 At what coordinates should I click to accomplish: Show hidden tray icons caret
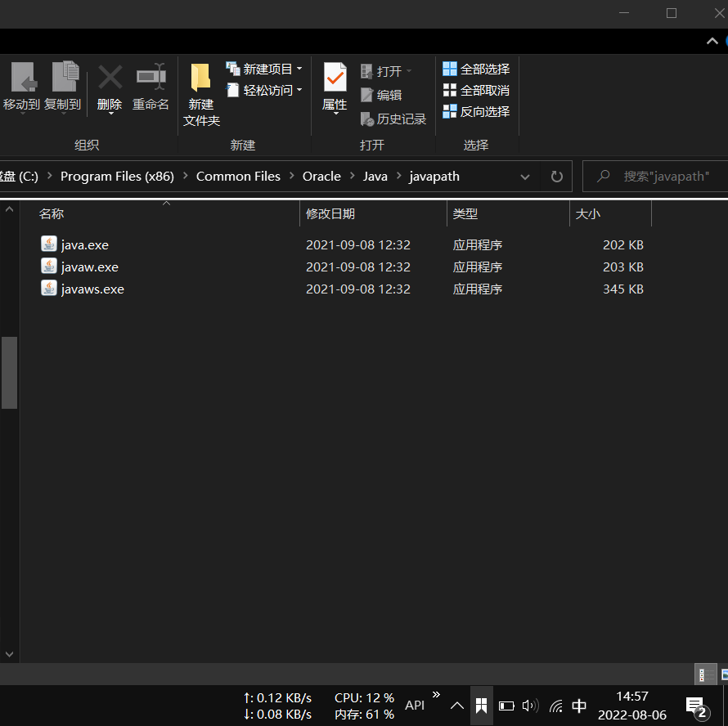point(457,706)
